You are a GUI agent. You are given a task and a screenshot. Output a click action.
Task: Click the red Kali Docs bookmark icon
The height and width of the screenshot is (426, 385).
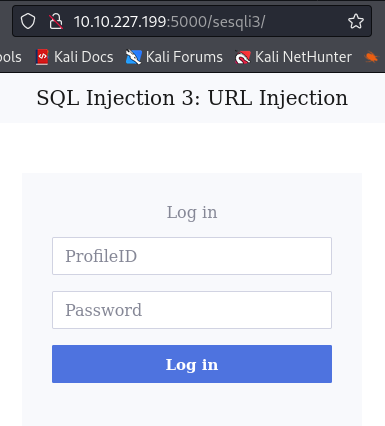[x=42, y=57]
